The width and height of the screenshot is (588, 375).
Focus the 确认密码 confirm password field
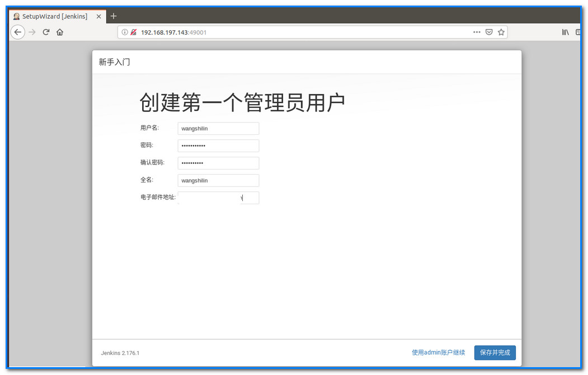click(218, 163)
